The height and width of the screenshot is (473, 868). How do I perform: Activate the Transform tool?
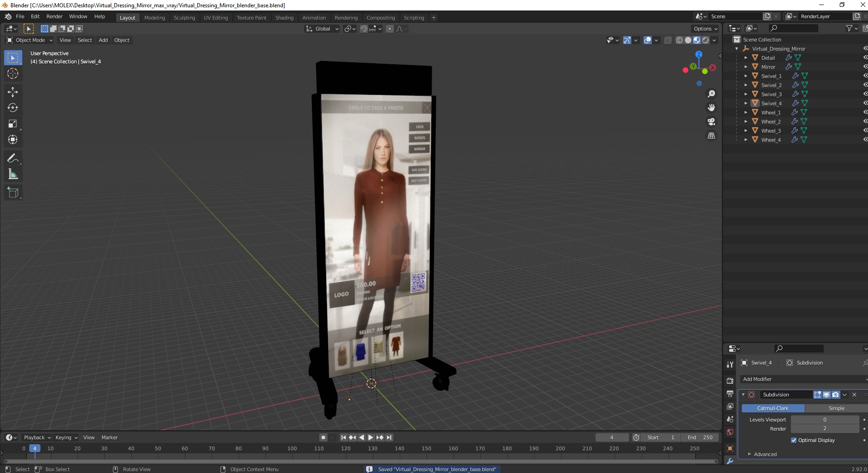[x=13, y=140]
